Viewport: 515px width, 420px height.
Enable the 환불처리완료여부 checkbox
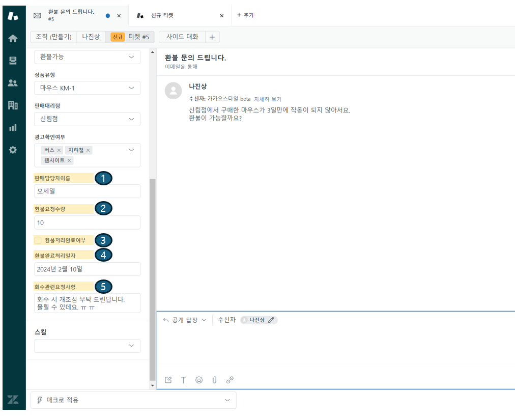click(37, 240)
